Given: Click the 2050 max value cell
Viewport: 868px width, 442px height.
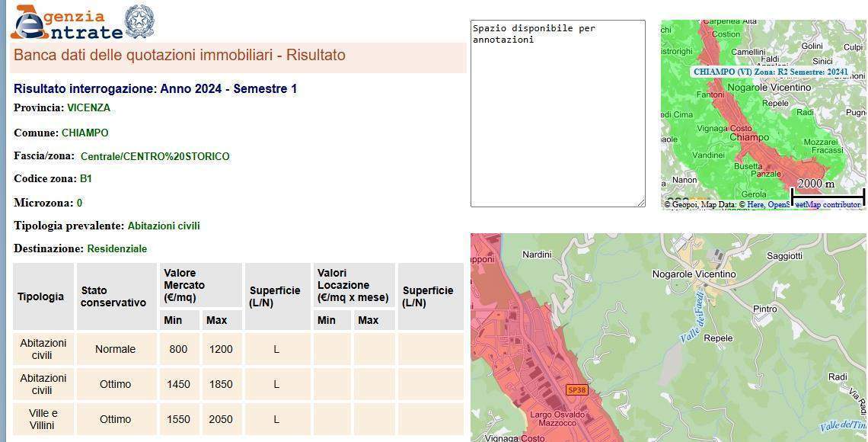Looking at the screenshot, I should [221, 419].
